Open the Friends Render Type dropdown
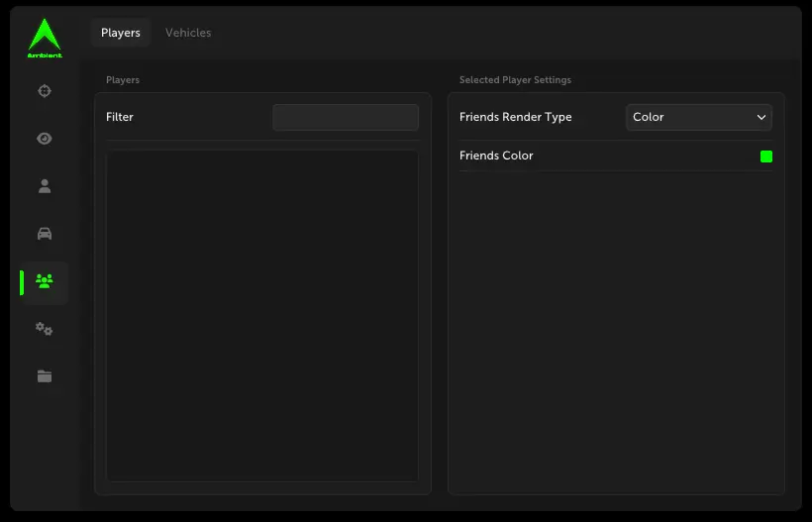The width and height of the screenshot is (812, 522). (698, 117)
